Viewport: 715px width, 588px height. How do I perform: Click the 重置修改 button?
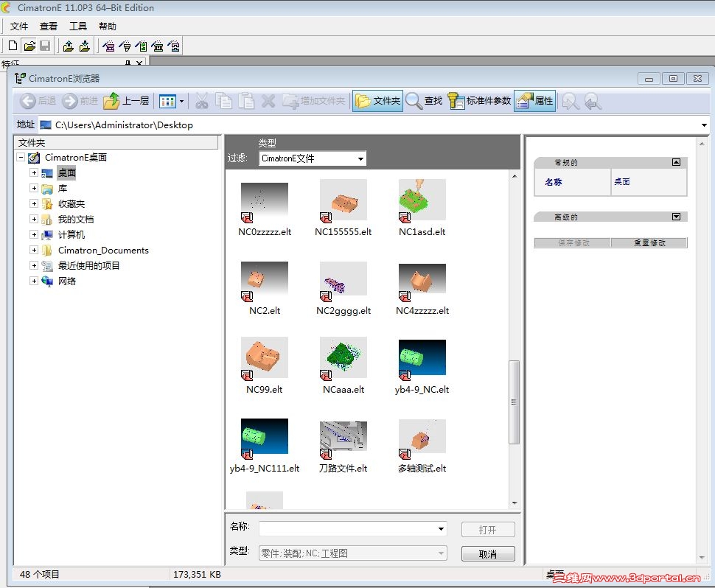649,243
